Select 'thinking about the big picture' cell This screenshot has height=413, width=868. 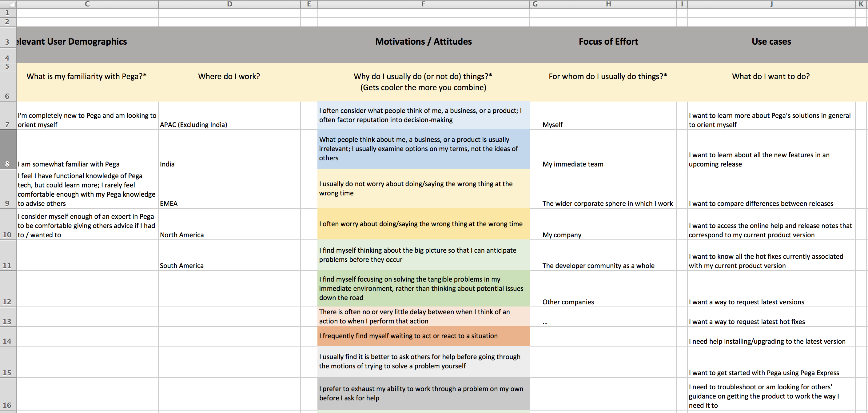(x=423, y=255)
